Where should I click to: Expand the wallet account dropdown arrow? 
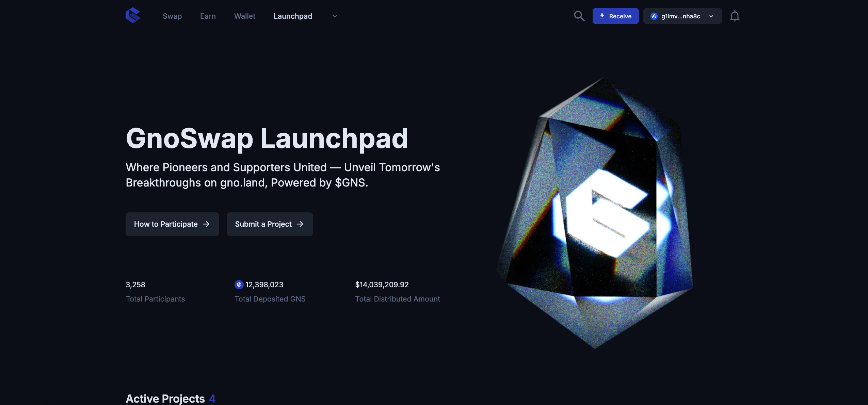point(711,16)
